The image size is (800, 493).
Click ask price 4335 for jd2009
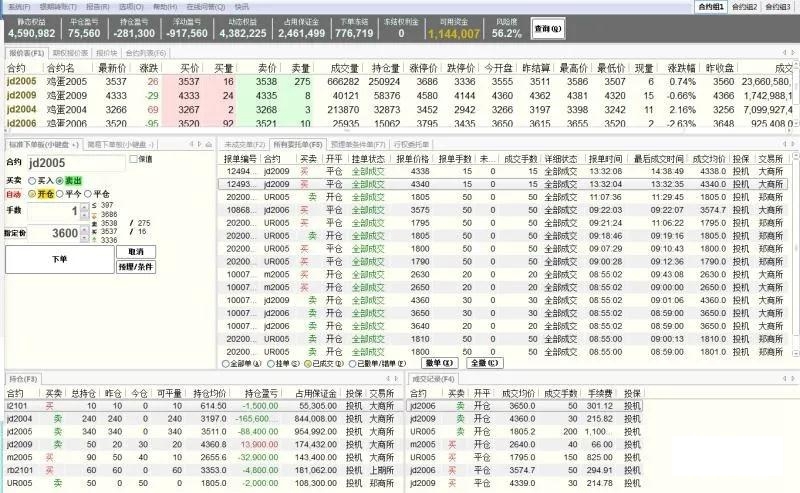pyautogui.click(x=266, y=95)
